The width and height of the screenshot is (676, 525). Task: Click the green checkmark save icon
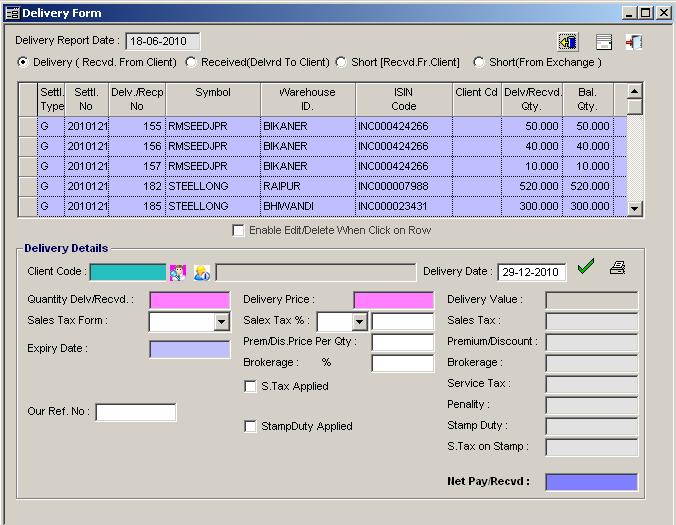coord(586,267)
